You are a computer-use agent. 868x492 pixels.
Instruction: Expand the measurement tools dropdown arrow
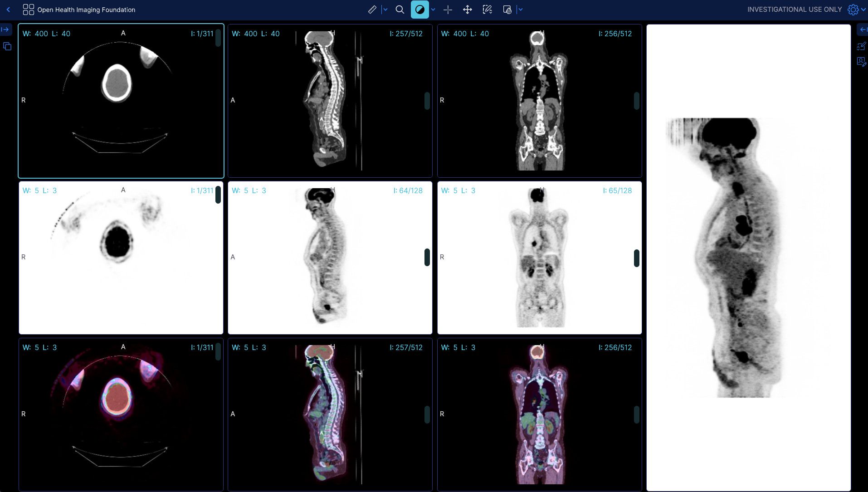point(385,10)
